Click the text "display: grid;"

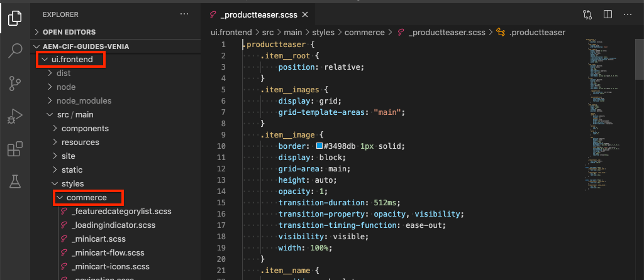pyautogui.click(x=309, y=101)
